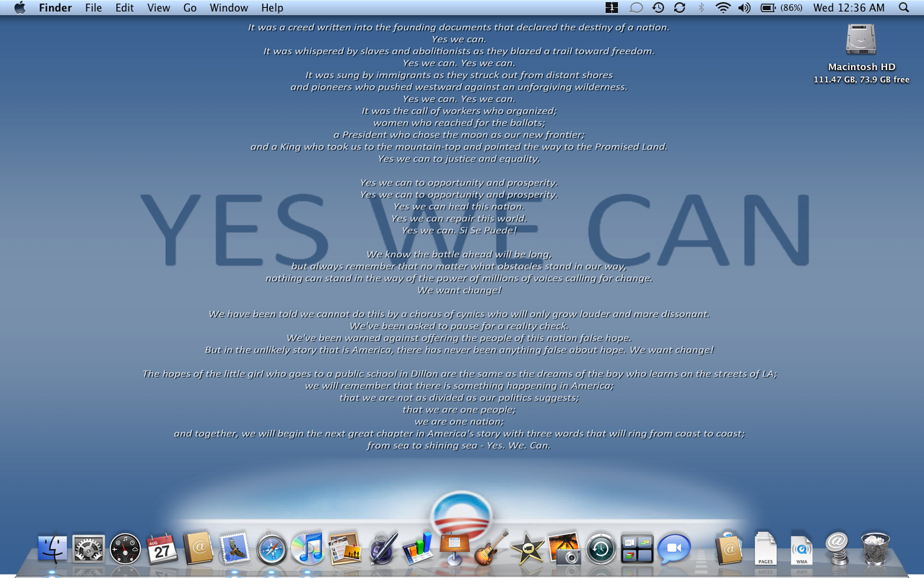This screenshot has height=578, width=924.
Task: Open the battery status menu
Action: 781,8
